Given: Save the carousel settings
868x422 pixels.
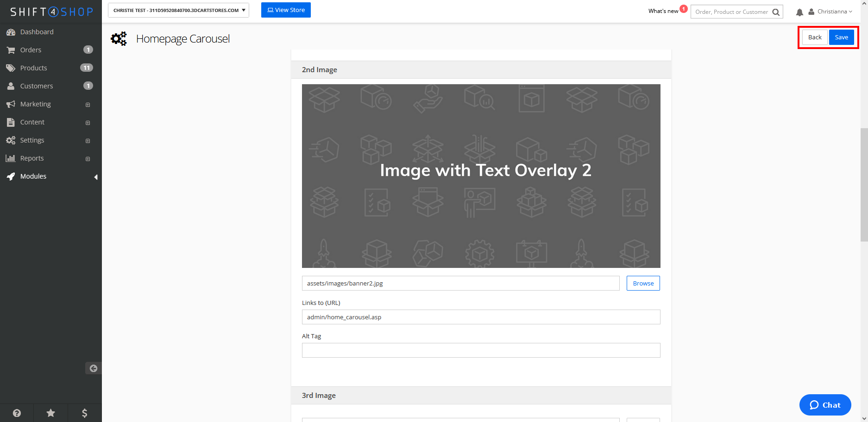Looking at the screenshot, I should [842, 37].
